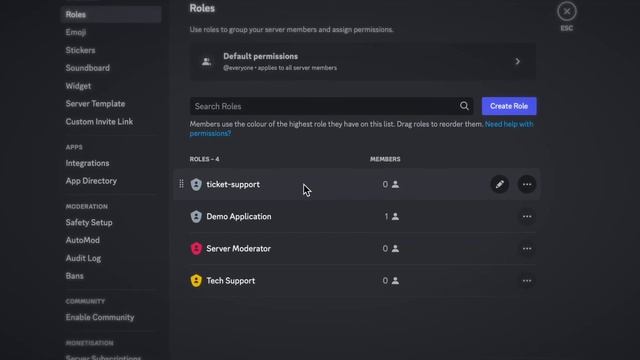Click the drag handle beside ticket-support
This screenshot has width=640, height=360.
tap(181, 184)
